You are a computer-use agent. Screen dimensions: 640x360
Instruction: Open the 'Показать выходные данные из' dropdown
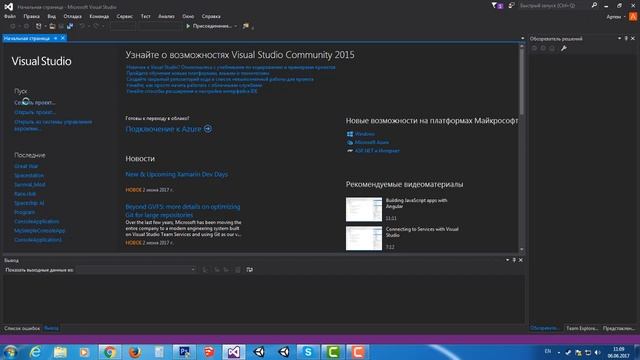point(137,270)
